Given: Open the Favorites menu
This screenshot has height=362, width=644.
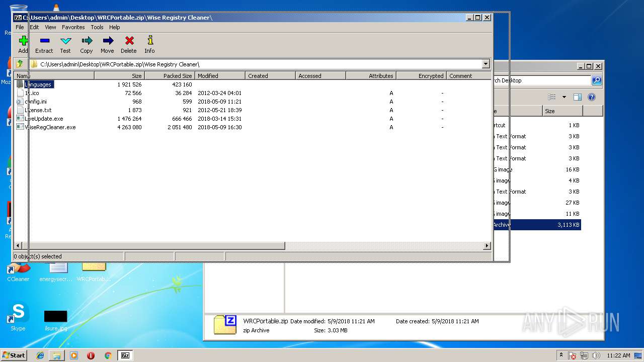Looking at the screenshot, I should pos(73,27).
